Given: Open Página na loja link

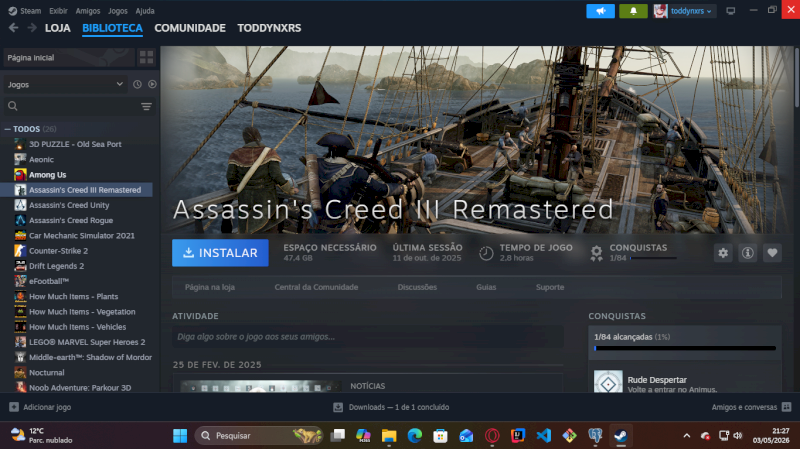Looking at the screenshot, I should click(210, 287).
